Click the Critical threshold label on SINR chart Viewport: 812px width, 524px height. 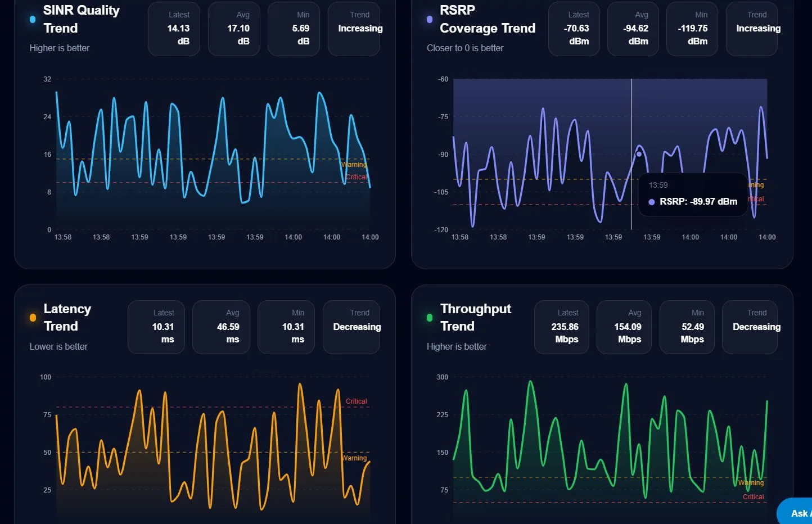(356, 177)
